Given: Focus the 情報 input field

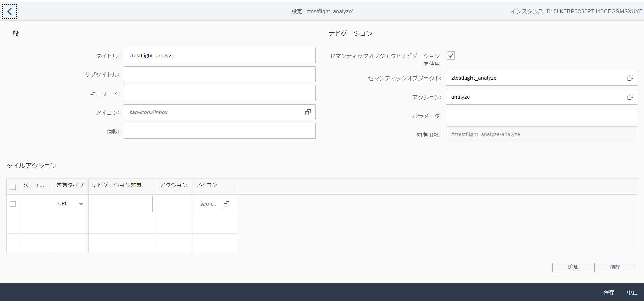Looking at the screenshot, I should [x=219, y=131].
